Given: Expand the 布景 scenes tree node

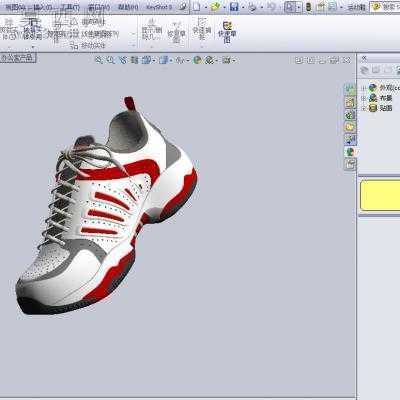Looking at the screenshot, I should tap(364, 98).
